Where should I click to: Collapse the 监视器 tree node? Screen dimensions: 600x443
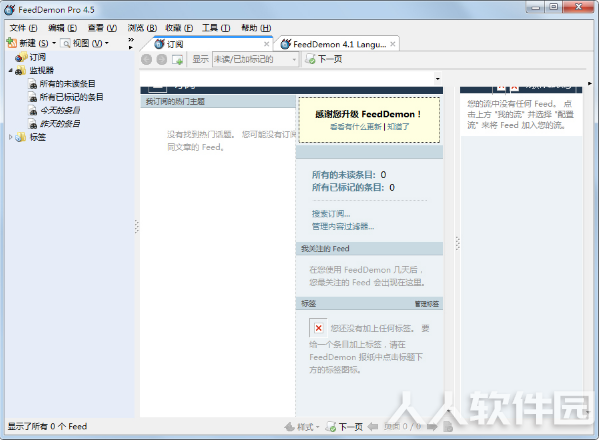10,70
